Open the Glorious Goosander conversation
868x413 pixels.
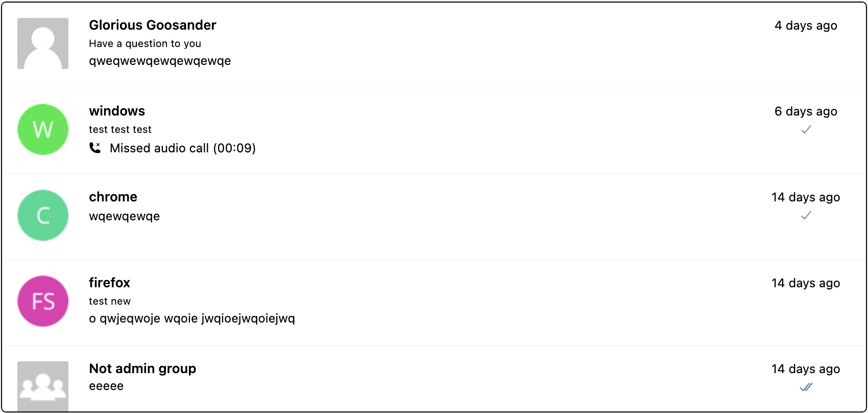point(153,25)
